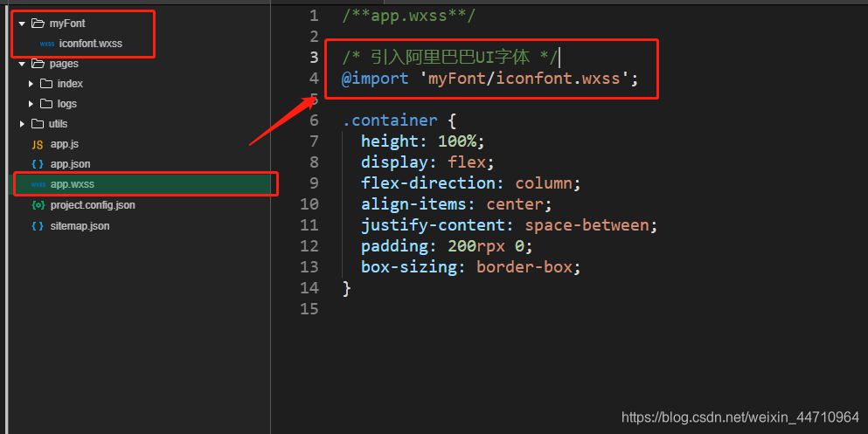Click the pages open folder icon
This screenshot has width=868, height=434.
point(38,64)
